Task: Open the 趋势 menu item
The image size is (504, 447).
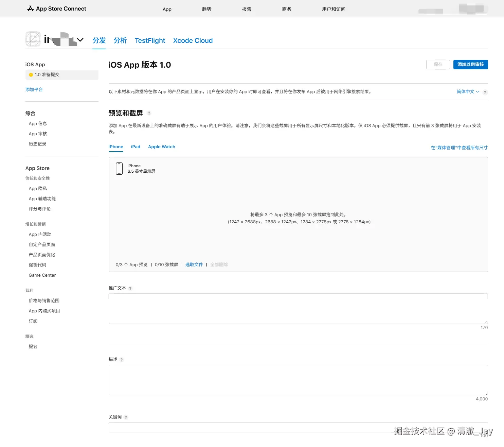Action: click(207, 9)
